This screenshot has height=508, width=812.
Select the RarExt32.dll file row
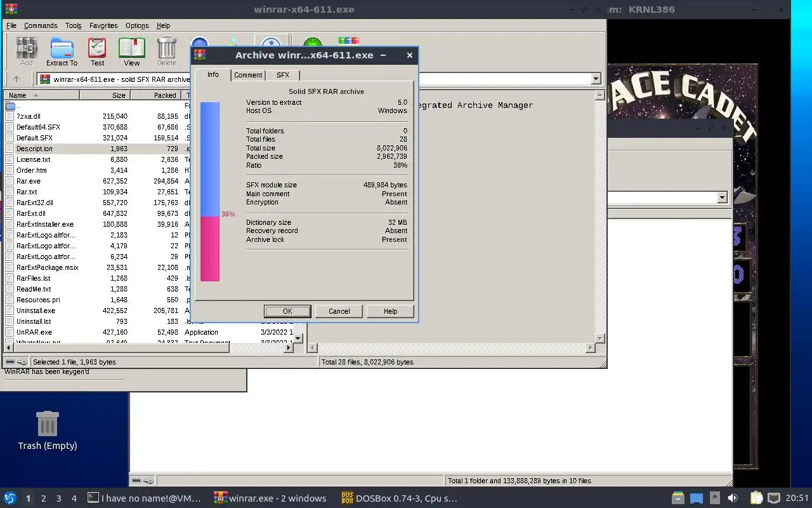96,203
